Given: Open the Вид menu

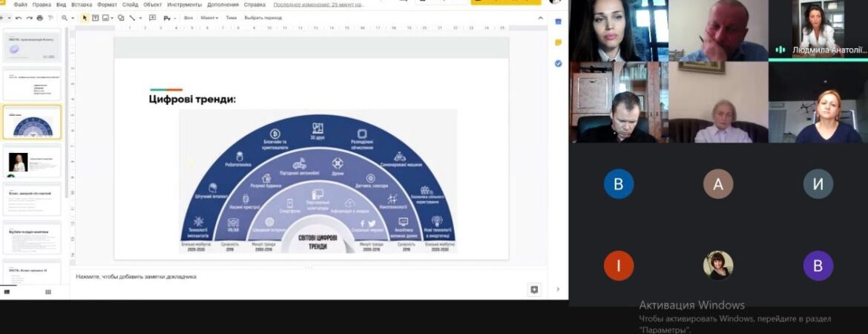Looking at the screenshot, I should [x=61, y=4].
